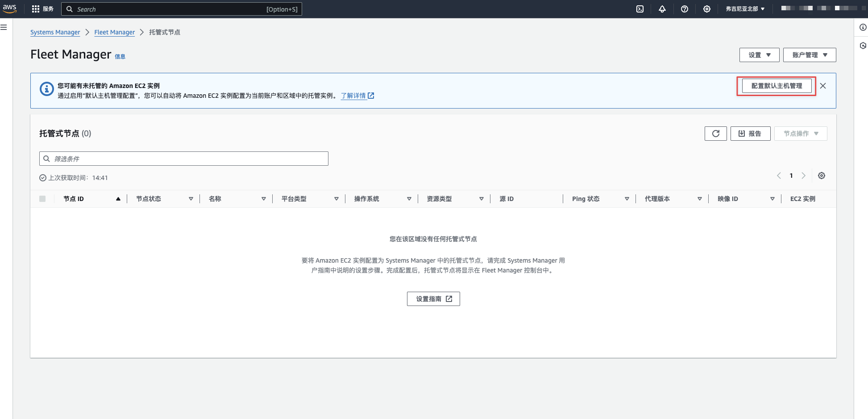Click the 托管式节点 breadcrumb text
The width and height of the screenshot is (868, 419).
coord(165,32)
